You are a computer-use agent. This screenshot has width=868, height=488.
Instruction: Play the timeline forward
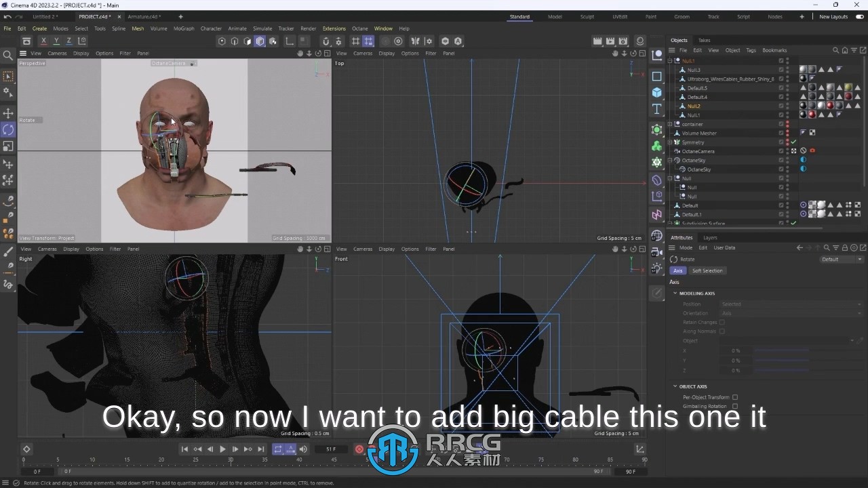[x=222, y=449]
